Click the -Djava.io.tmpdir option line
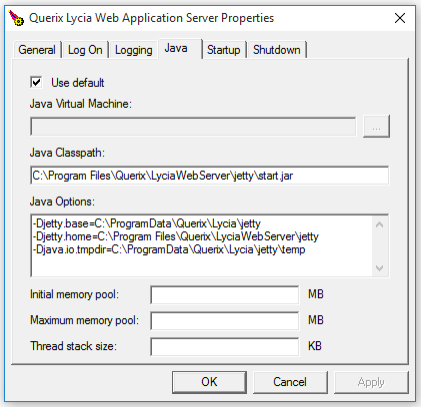421x407 pixels. pos(169,250)
